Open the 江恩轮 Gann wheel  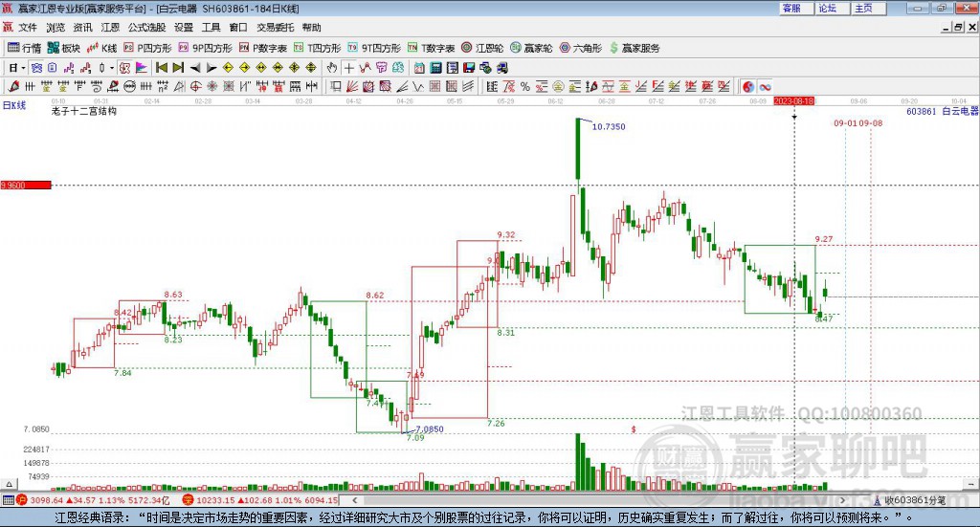pyautogui.click(x=482, y=48)
